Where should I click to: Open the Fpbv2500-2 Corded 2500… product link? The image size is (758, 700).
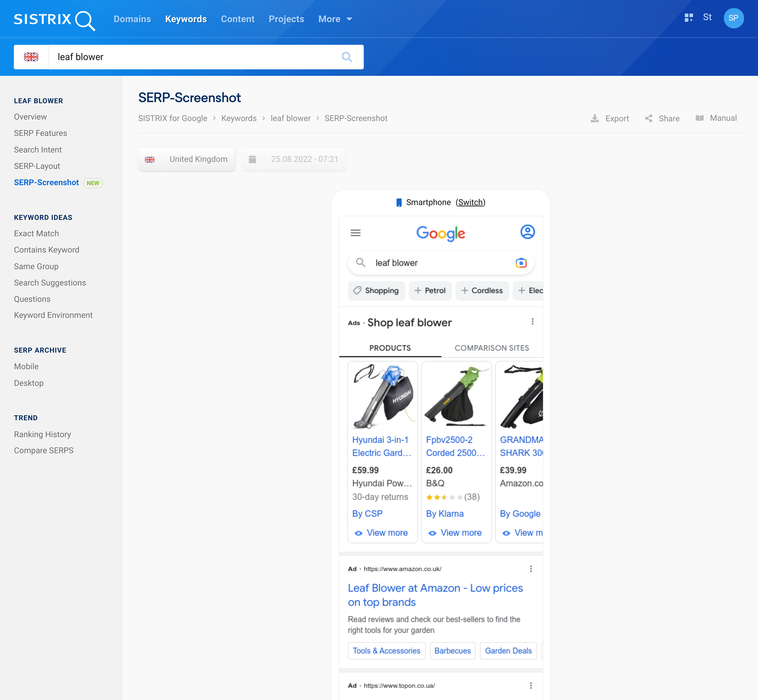coord(455,447)
